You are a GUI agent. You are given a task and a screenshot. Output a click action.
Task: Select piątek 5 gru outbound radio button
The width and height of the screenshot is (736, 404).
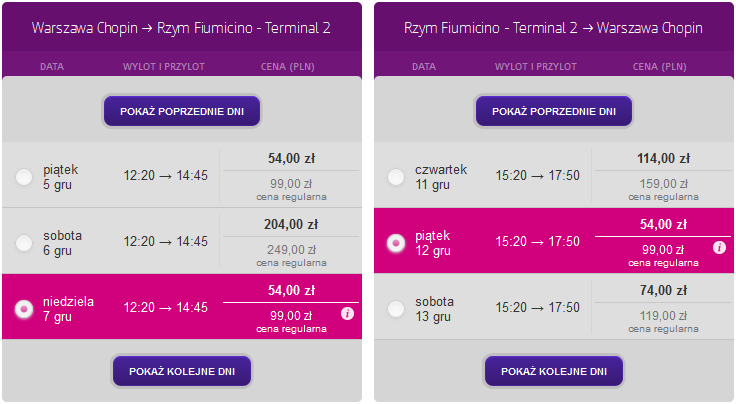point(24,177)
